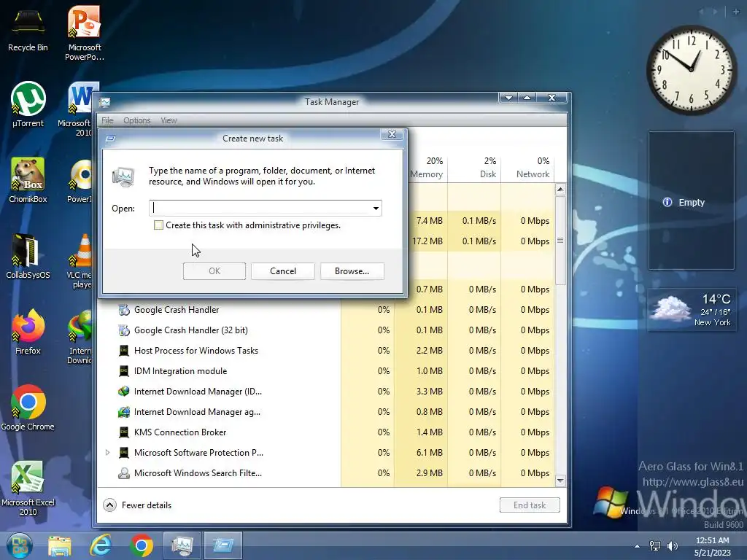
Task: Close the Create new task dialog
Action: click(392, 134)
